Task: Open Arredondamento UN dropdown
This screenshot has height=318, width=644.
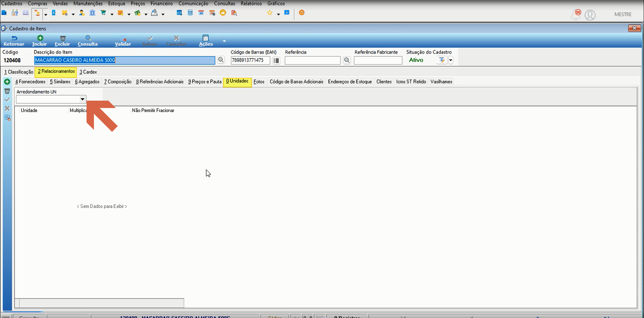Action: point(82,99)
